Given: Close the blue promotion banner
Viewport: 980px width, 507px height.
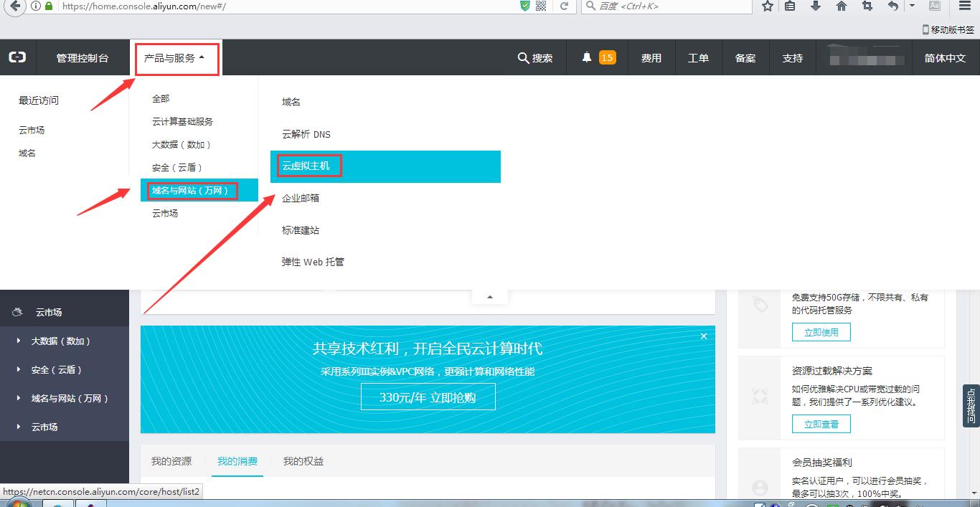Looking at the screenshot, I should tap(704, 336).
